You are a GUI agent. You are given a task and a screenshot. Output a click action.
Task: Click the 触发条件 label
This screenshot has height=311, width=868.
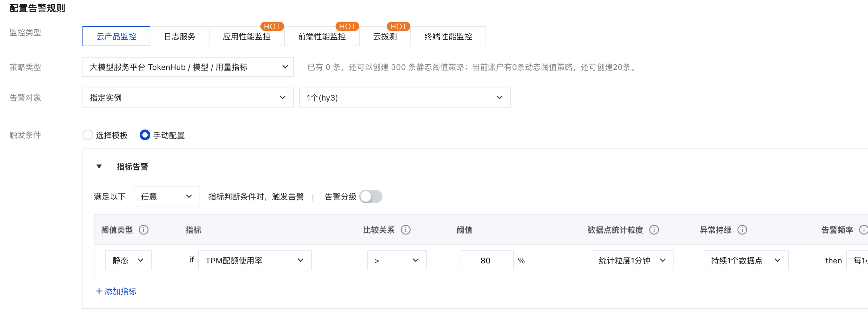pos(25,135)
